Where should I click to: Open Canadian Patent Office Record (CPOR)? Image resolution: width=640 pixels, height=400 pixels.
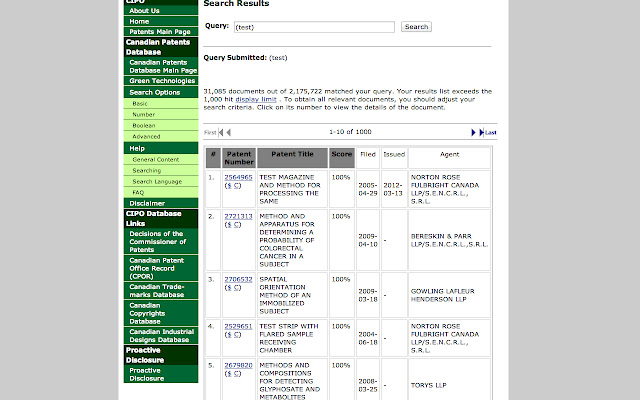click(161, 268)
